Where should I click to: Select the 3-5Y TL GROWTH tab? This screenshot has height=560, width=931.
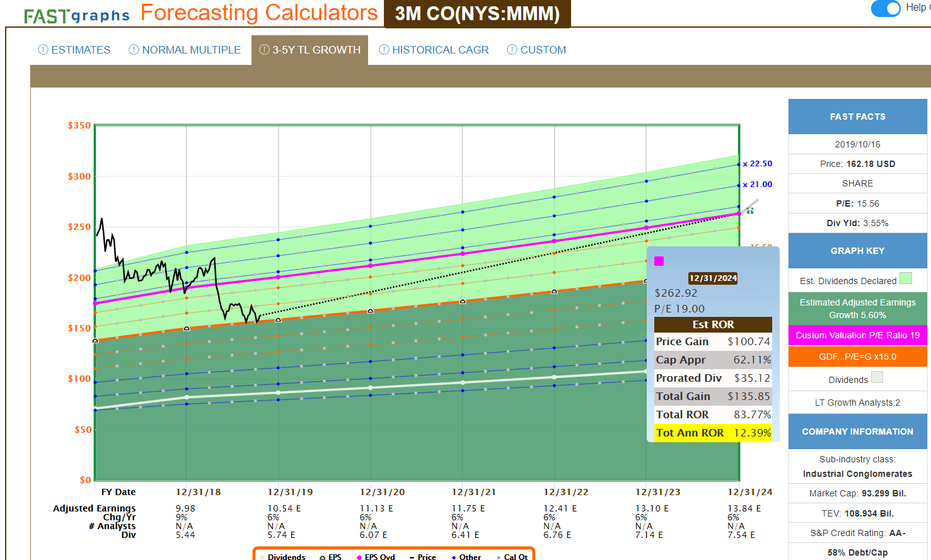point(309,50)
